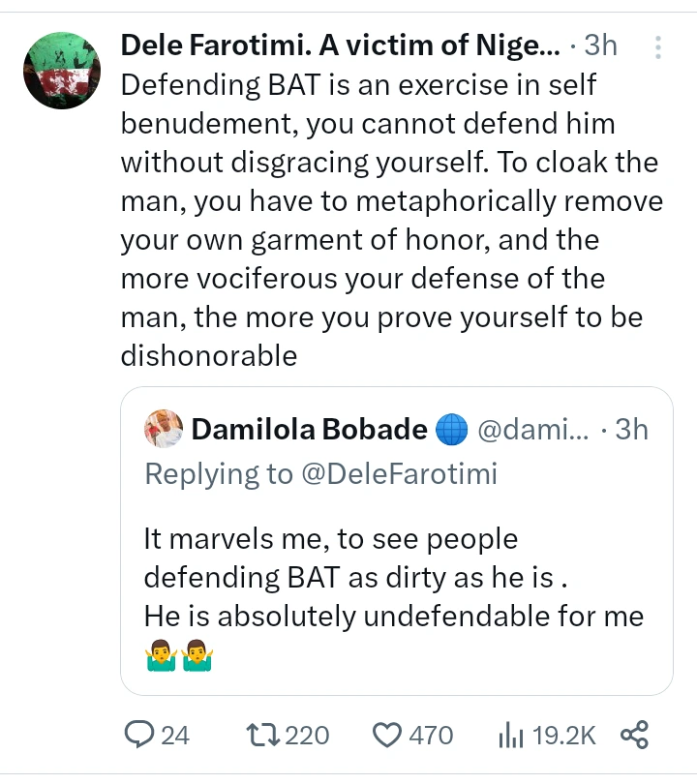697x784 pixels.
Task: Tap the share icon
Action: click(x=634, y=735)
